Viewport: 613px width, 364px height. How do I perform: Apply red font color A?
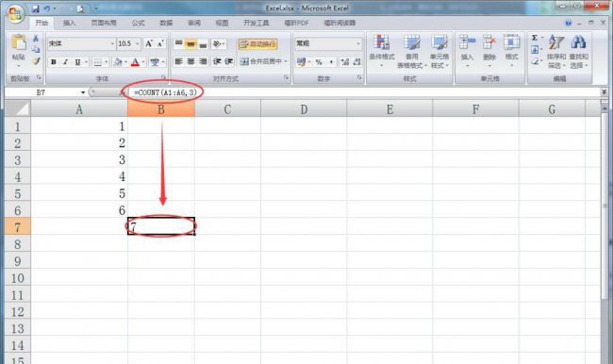[x=135, y=62]
